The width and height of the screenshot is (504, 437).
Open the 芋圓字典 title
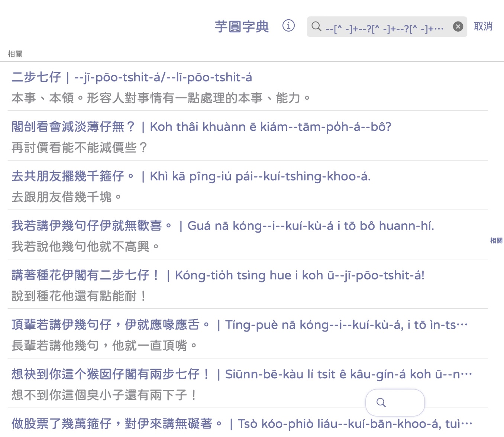(x=242, y=26)
